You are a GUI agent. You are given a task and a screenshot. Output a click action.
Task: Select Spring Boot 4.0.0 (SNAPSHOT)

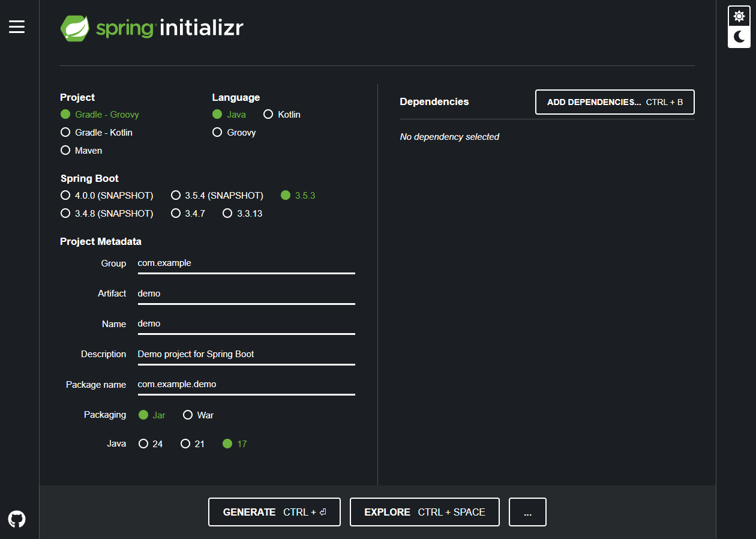pos(107,195)
